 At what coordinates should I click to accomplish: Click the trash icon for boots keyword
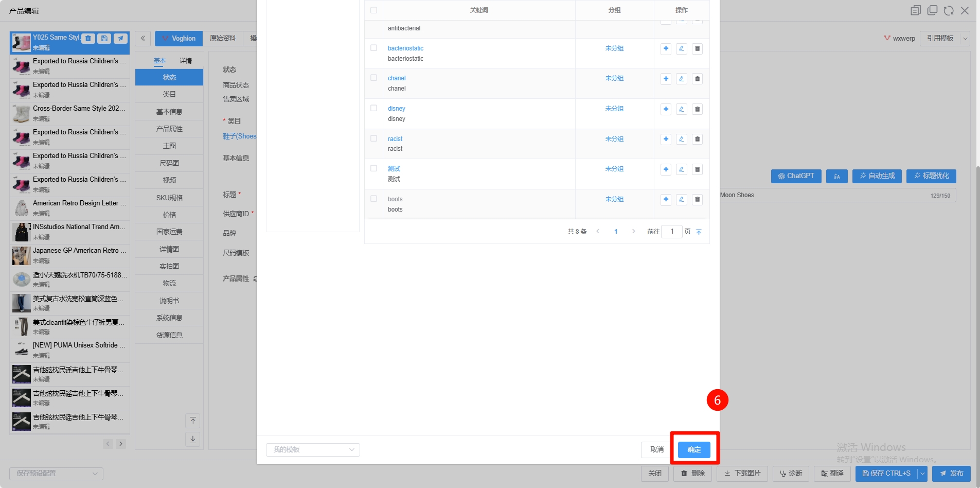[697, 199]
